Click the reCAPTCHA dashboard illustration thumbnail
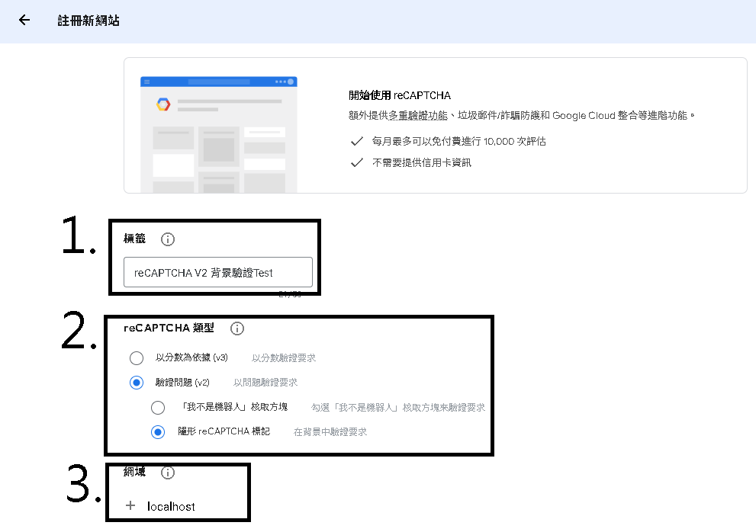This screenshot has width=756, height=532. pos(218,134)
